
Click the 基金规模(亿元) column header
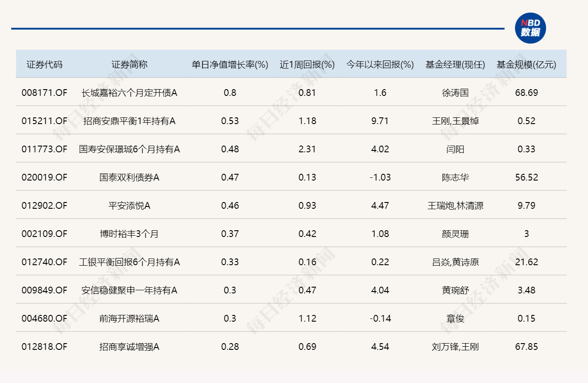[527, 64]
